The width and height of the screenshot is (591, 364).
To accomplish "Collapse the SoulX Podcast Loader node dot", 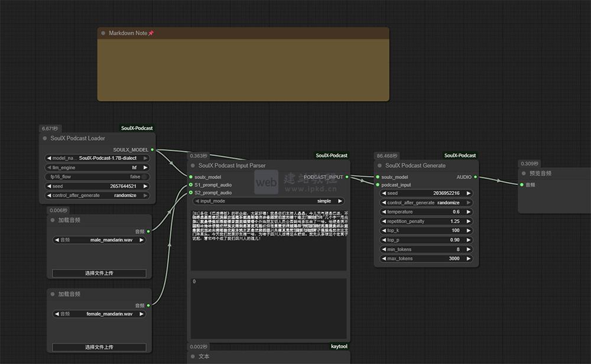I will (x=45, y=139).
